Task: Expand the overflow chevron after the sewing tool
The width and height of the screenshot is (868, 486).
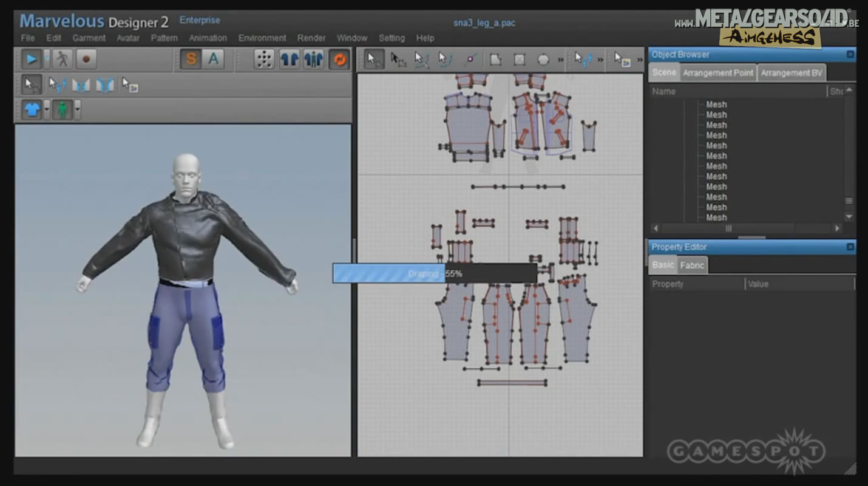Action: (600, 60)
